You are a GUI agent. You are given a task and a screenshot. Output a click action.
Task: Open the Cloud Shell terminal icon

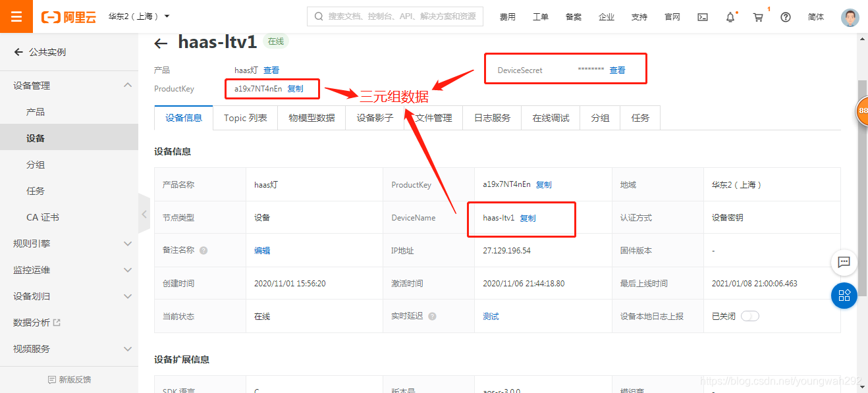click(x=703, y=17)
